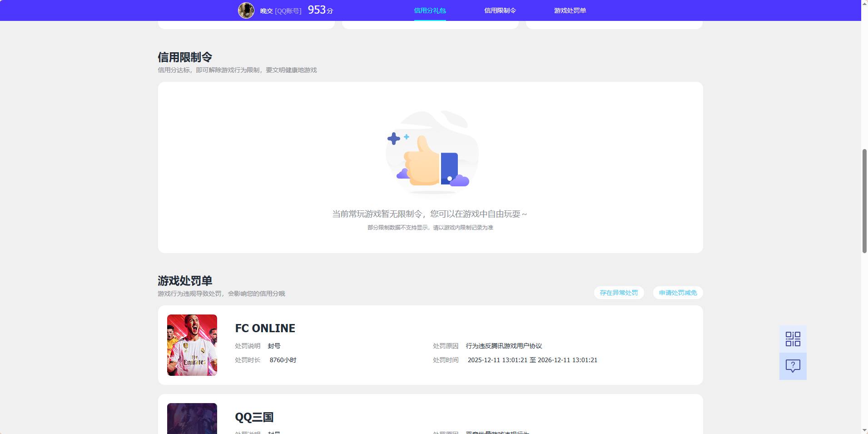The width and height of the screenshot is (868, 434).
Task: Click the 晚交 username in the header
Action: pyautogui.click(x=266, y=11)
